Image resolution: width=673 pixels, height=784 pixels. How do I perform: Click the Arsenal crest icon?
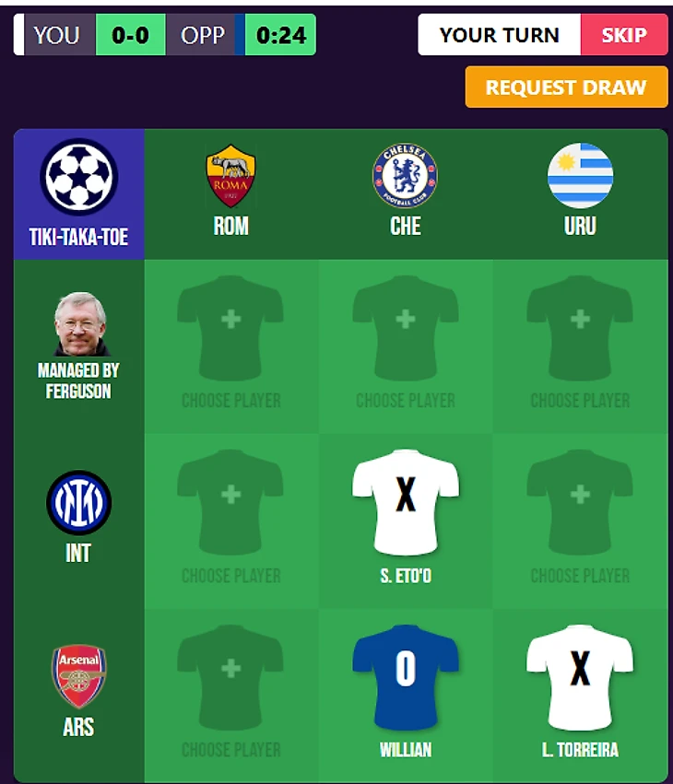(78, 676)
